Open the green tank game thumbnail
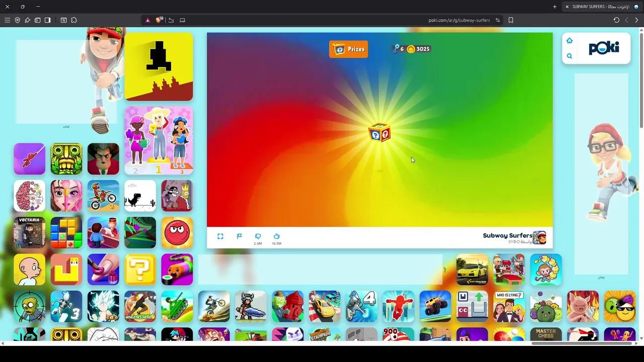 pyautogui.click(x=177, y=306)
